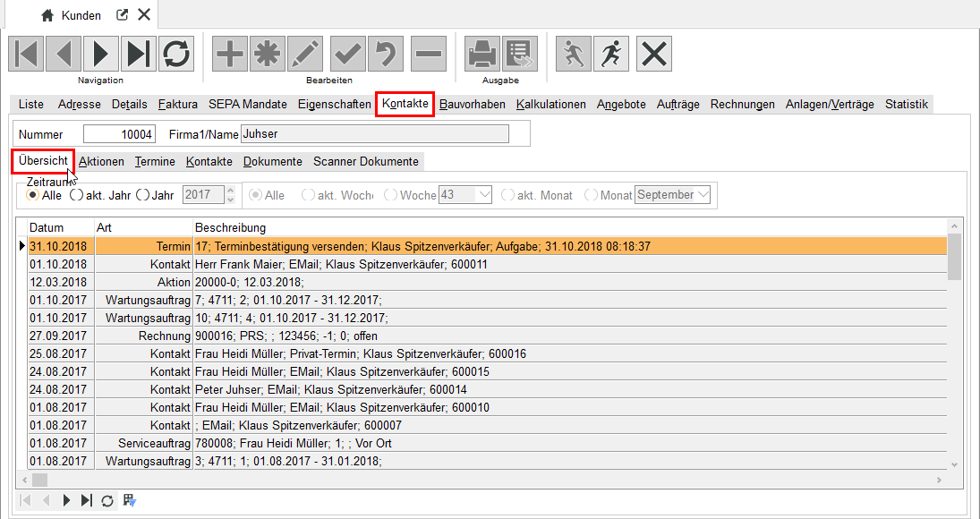This screenshot has width=980, height=519.
Task: Select the 'Alle' Zeitraum radio button
Action: pyautogui.click(x=33, y=194)
